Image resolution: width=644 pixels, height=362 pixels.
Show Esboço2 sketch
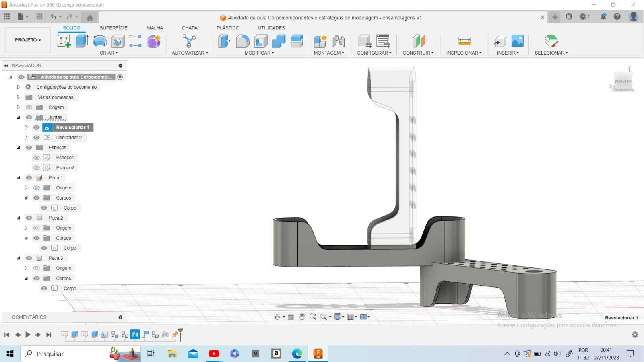pyautogui.click(x=37, y=168)
